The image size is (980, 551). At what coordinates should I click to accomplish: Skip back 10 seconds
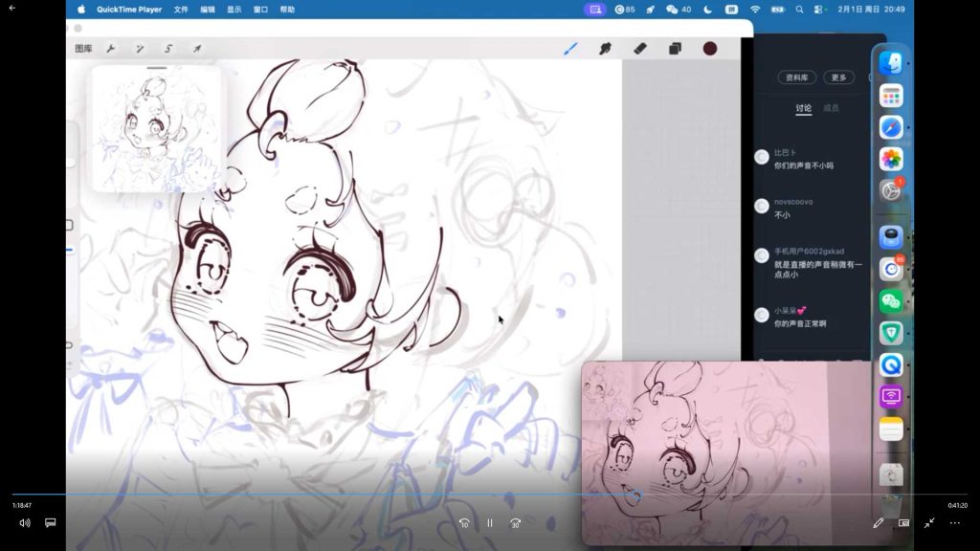tap(464, 523)
